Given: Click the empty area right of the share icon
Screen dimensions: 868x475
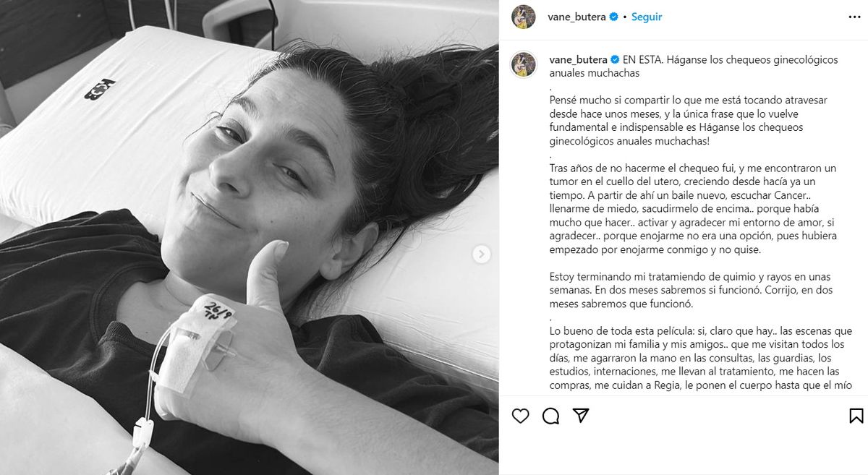Looking at the screenshot, I should click(x=716, y=416).
